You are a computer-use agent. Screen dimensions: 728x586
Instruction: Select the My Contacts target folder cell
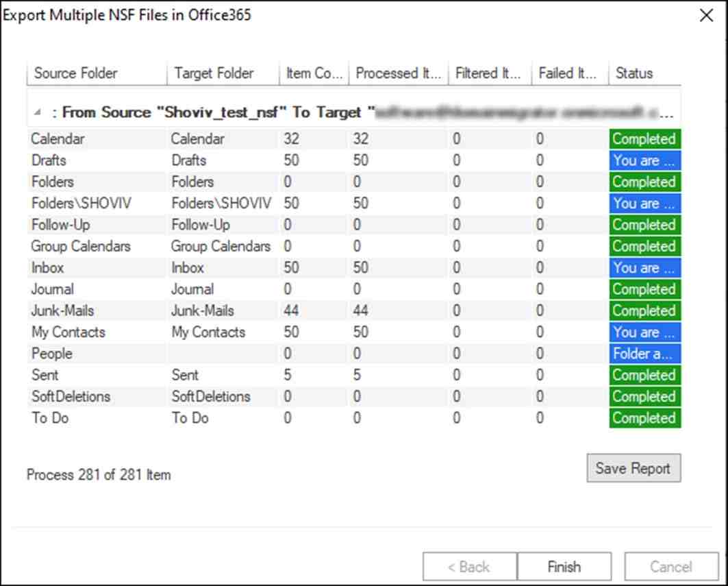point(208,332)
